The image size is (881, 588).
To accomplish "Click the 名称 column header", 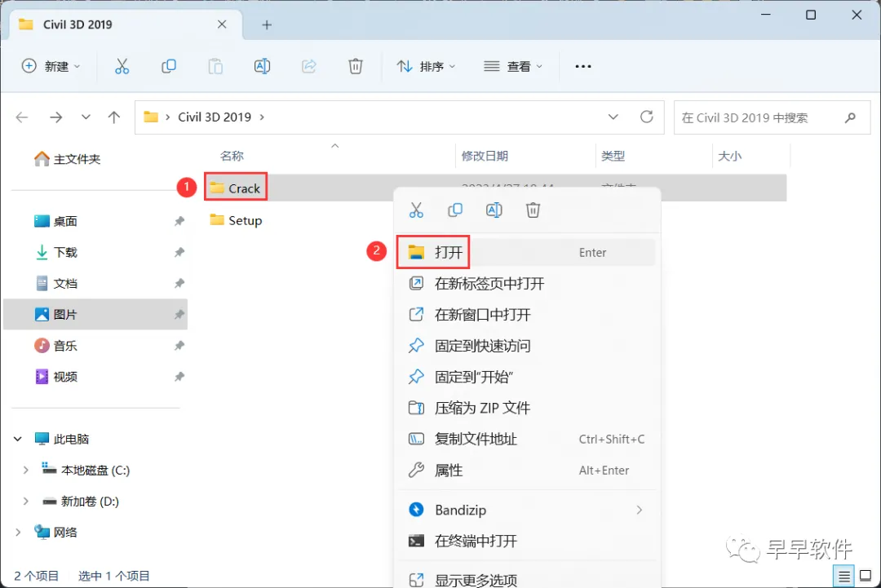I will pyautogui.click(x=232, y=156).
